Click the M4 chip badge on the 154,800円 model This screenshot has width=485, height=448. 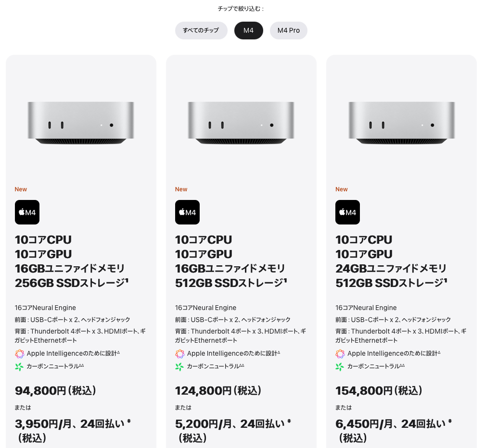click(347, 212)
